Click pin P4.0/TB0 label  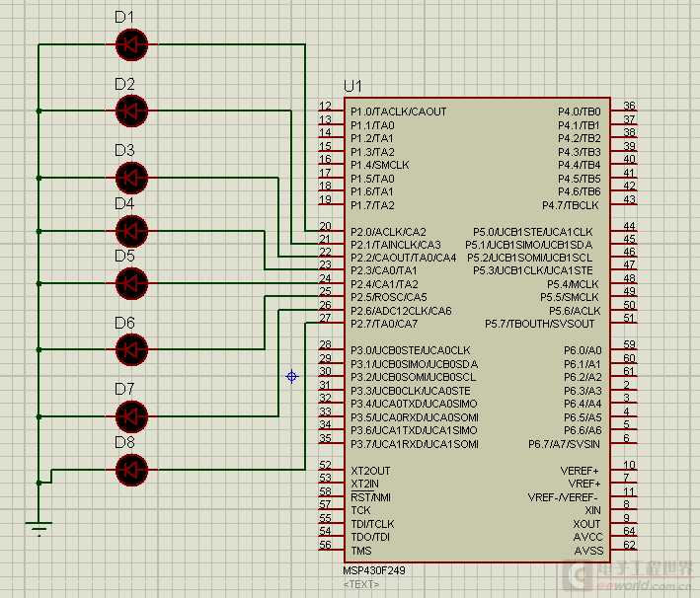580,112
